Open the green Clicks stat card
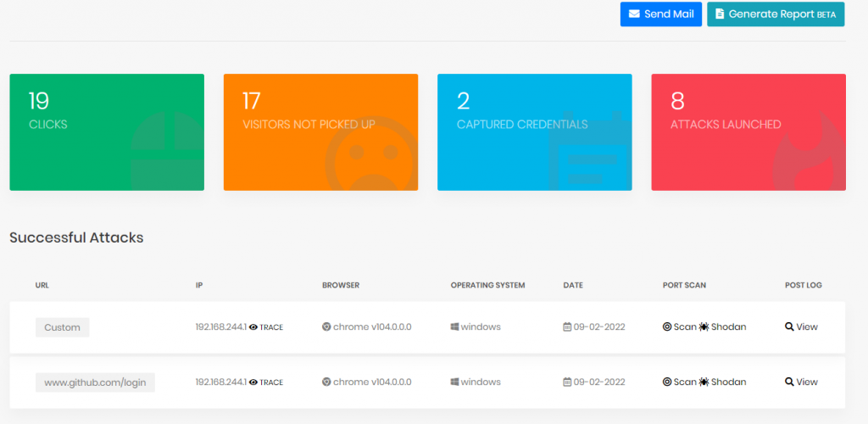 pos(107,132)
